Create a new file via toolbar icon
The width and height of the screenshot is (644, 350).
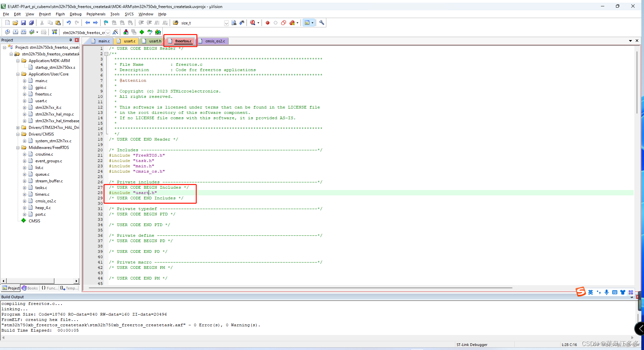click(x=7, y=23)
